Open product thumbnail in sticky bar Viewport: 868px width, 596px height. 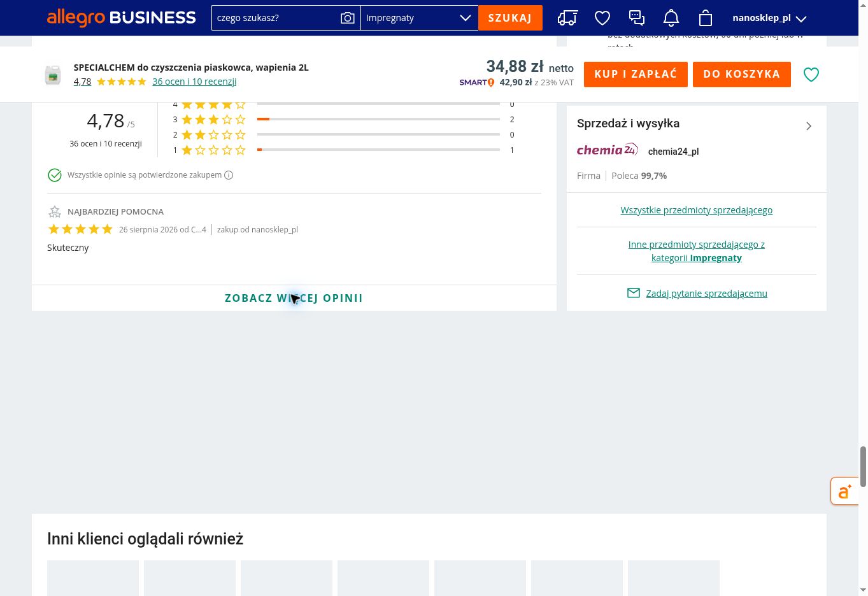pyautogui.click(x=53, y=74)
